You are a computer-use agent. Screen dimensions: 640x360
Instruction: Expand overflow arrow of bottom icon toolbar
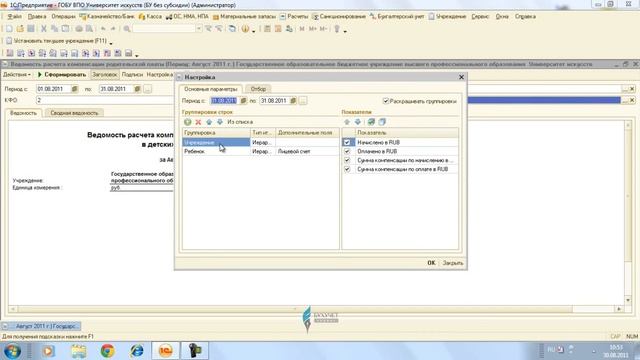click(137, 55)
